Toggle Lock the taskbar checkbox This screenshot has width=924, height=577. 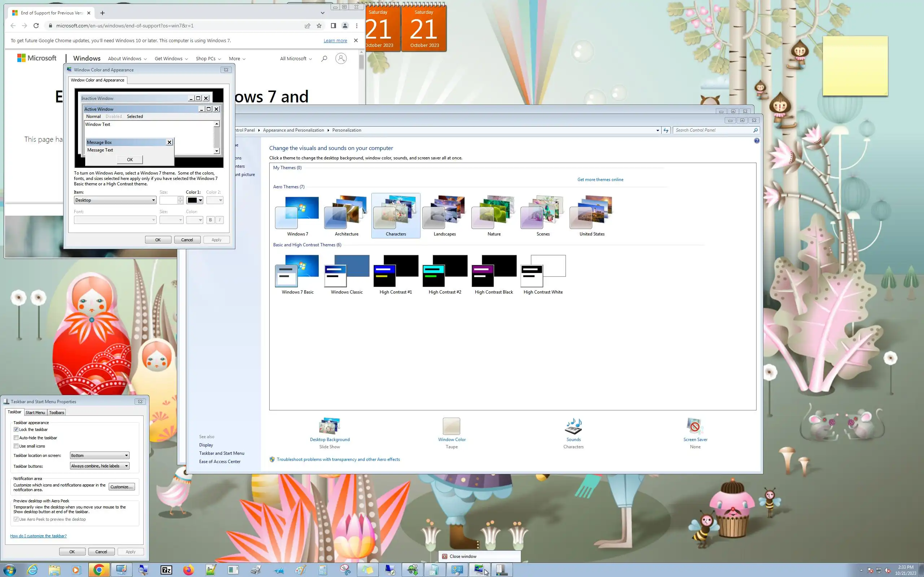click(x=16, y=429)
